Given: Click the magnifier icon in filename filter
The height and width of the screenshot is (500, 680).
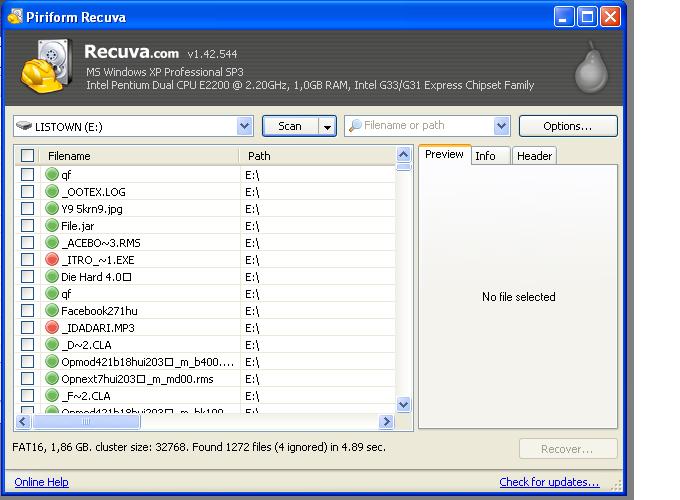Looking at the screenshot, I should (x=355, y=126).
